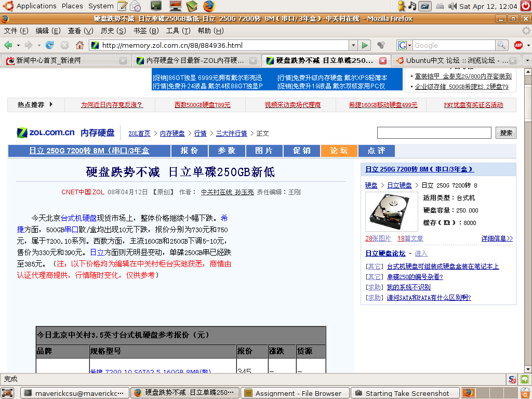This screenshot has width=532, height=399.
Task: Open the 西数500GB硬盘789元 link
Action: (202, 105)
